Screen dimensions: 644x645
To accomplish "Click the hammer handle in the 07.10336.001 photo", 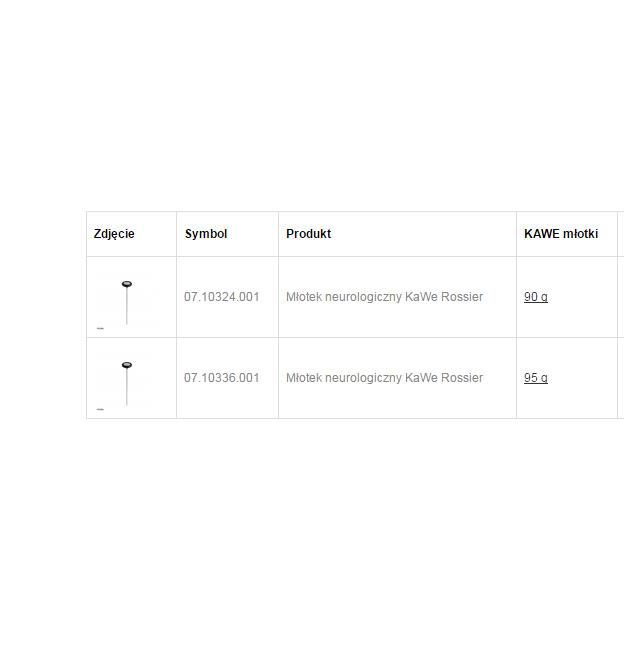I will coord(126,386).
